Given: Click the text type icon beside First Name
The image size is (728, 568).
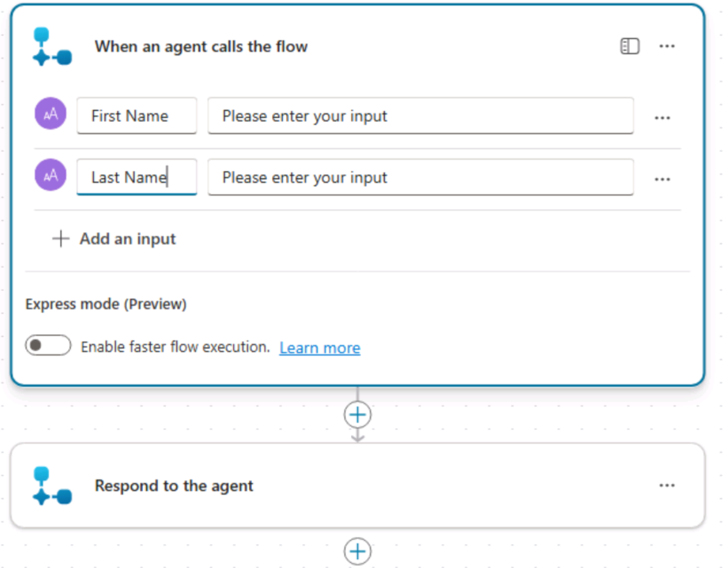Looking at the screenshot, I should 51,115.
